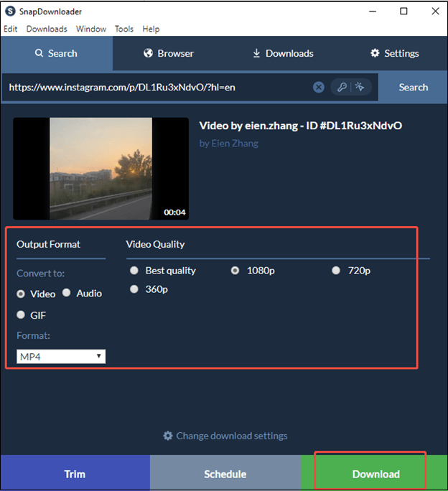Open the Help menu
This screenshot has width=448, height=491.
[151, 29]
